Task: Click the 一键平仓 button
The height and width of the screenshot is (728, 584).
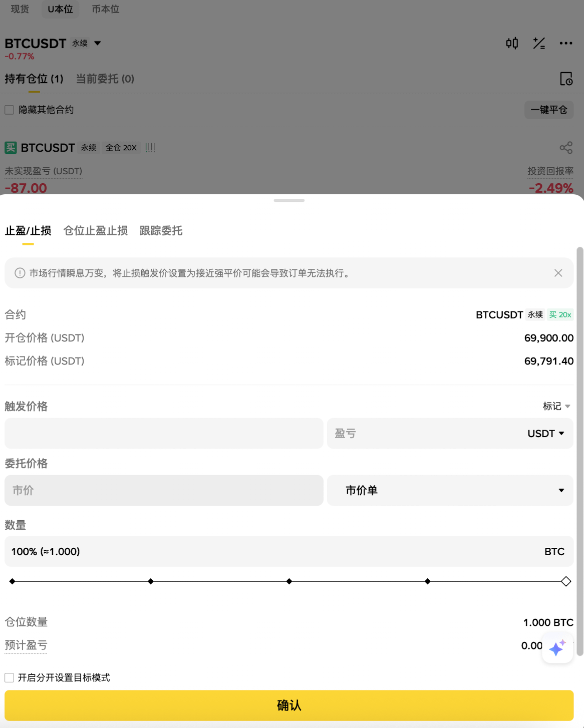Action: coord(549,109)
